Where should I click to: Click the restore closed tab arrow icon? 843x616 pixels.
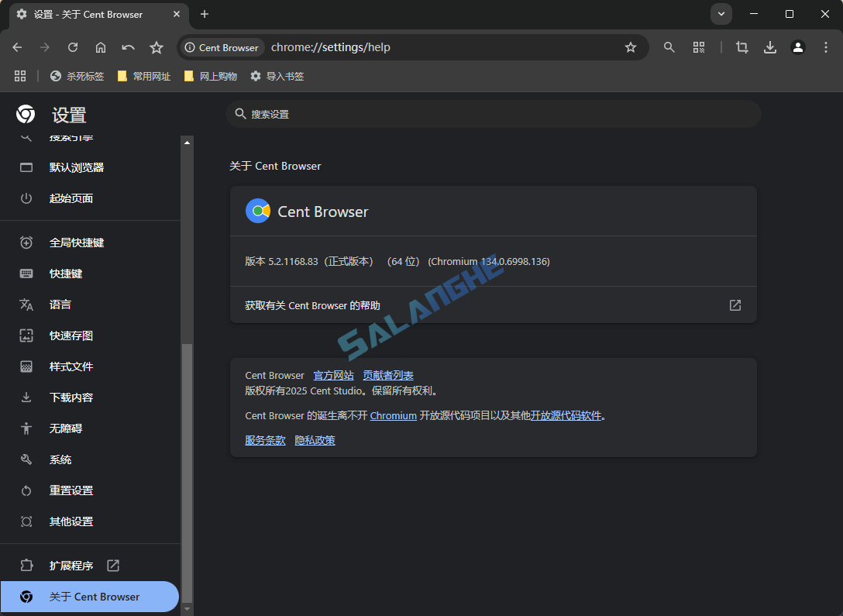coord(129,47)
